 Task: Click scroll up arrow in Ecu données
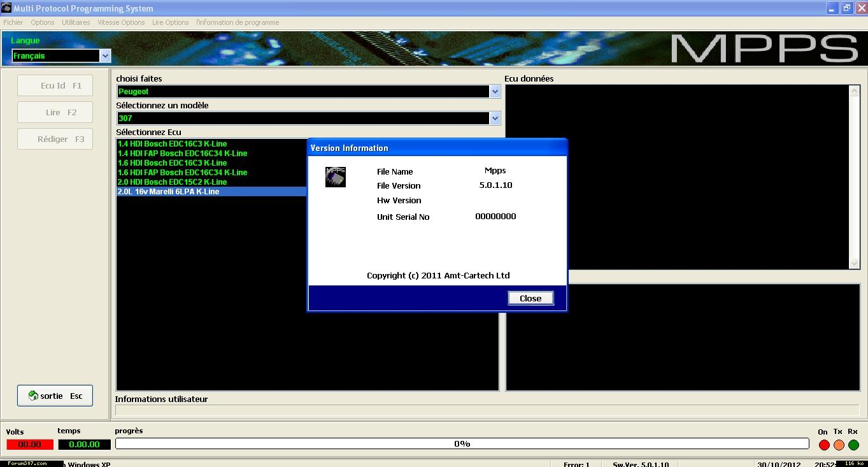855,91
